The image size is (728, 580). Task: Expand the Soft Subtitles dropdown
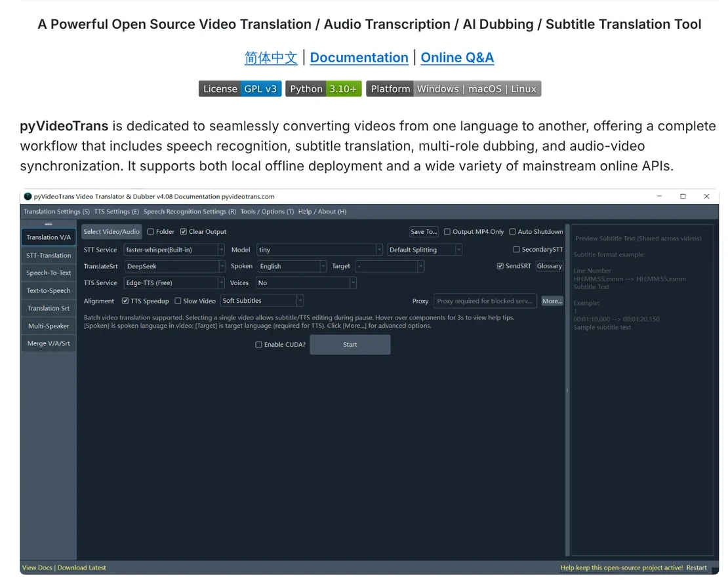click(262, 301)
